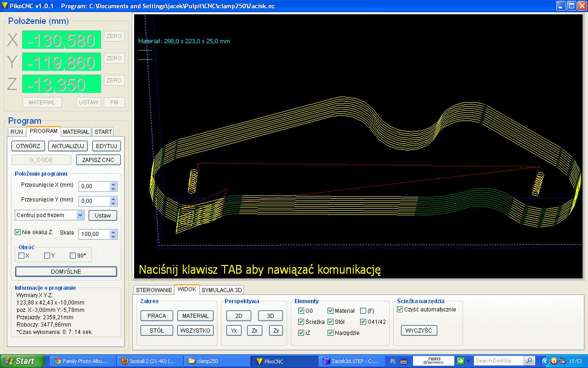The height and width of the screenshot is (368, 588).
Task: Click STÓŁ range button
Action: 157,330
